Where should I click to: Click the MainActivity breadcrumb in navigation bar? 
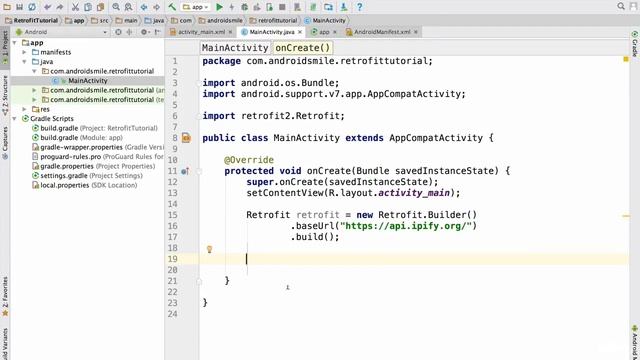click(325, 20)
